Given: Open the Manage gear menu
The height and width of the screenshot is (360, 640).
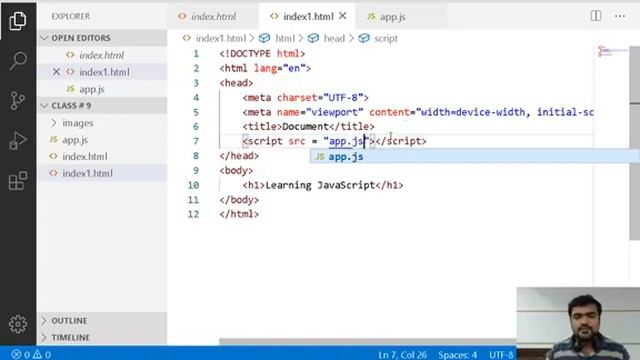Looking at the screenshot, I should pos(18,324).
